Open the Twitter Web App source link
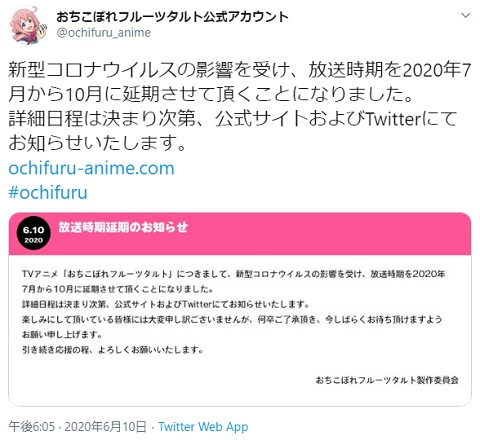480x440 pixels. coord(203,427)
